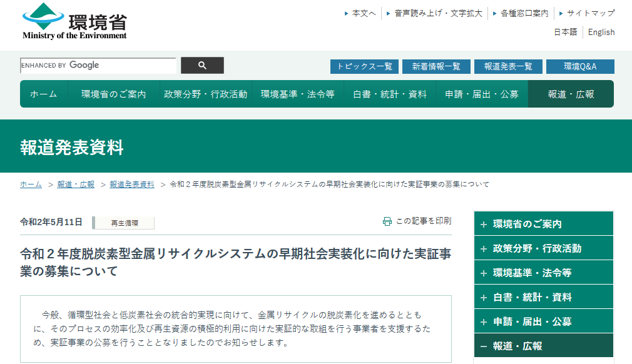Type in the Google search field
The width and height of the screenshot is (632, 364).
98,66
